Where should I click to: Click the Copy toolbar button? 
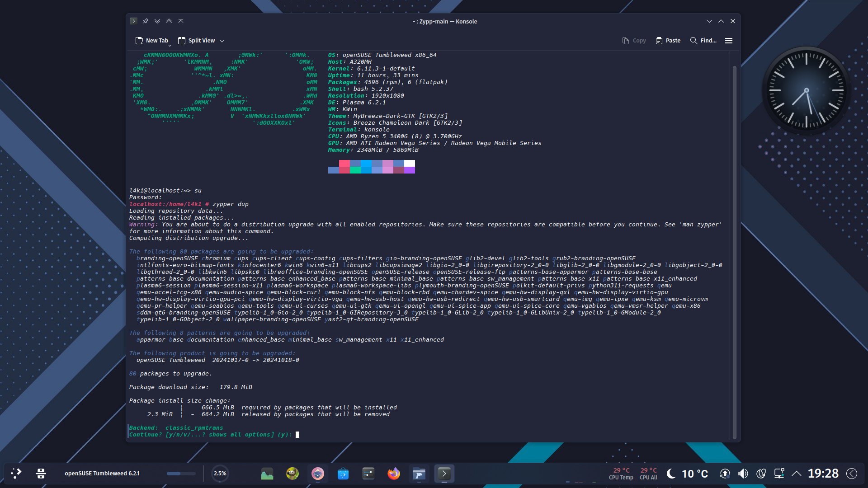click(634, 41)
